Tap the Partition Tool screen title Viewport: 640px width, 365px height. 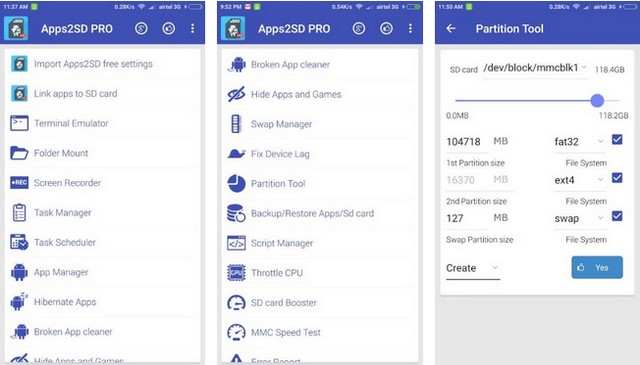(x=509, y=29)
